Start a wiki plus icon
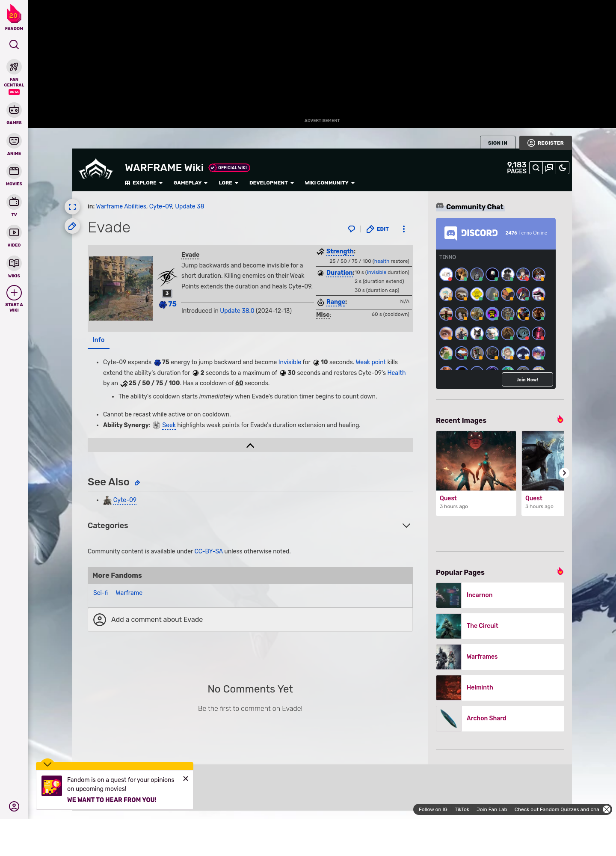This screenshot has height=856, width=616. click(x=14, y=293)
